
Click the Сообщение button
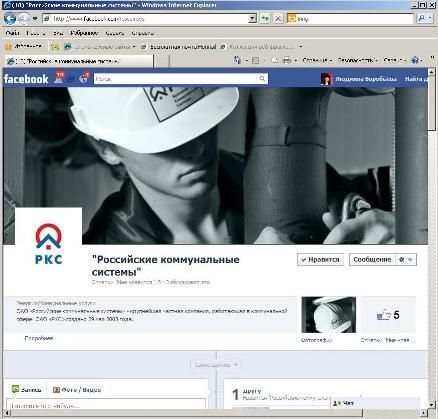372,259
